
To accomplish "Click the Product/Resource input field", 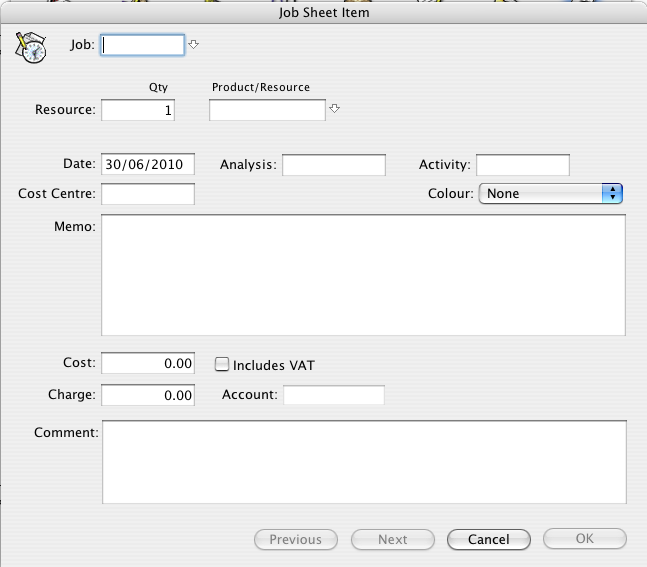I will pos(267,110).
